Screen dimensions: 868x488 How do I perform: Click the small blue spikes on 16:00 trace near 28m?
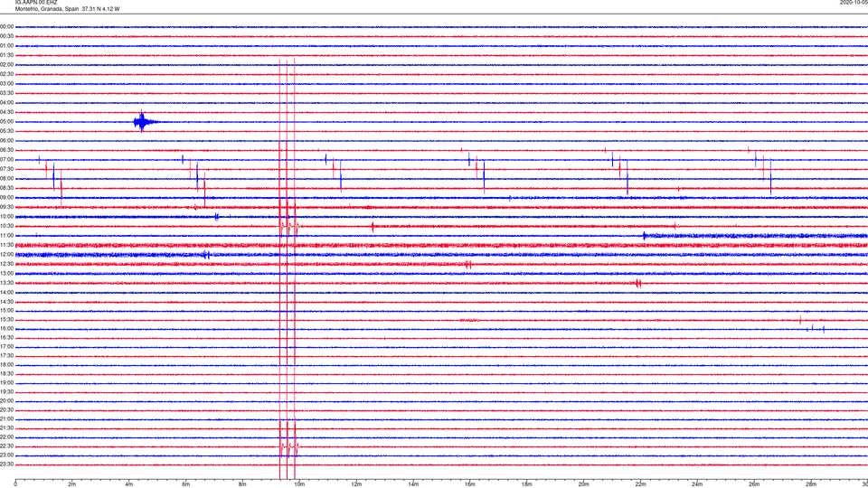coord(817,329)
